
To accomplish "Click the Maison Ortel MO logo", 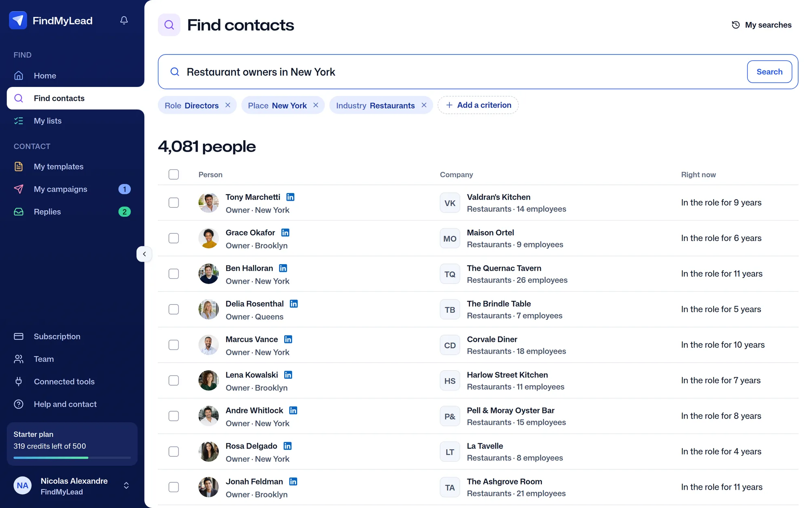I will coord(450,239).
